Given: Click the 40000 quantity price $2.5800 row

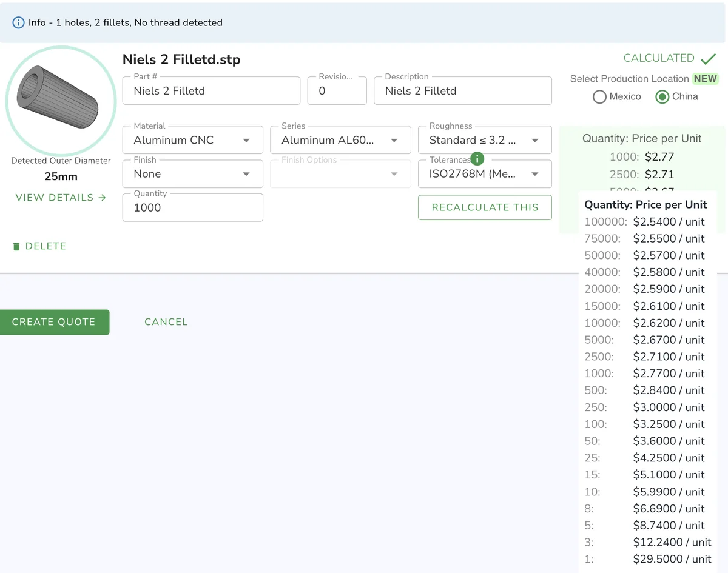Looking at the screenshot, I should [x=645, y=272].
